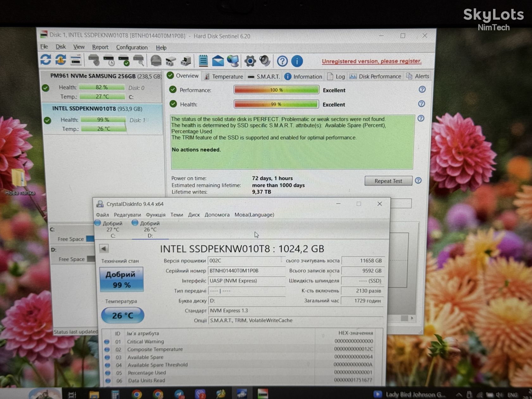Click the disk-with-clock test toolbar icon
This screenshot has height=399, width=532.
click(x=109, y=60)
